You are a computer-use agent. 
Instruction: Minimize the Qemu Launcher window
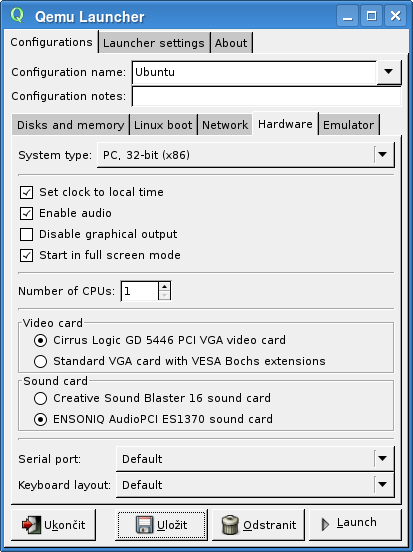(348, 16)
